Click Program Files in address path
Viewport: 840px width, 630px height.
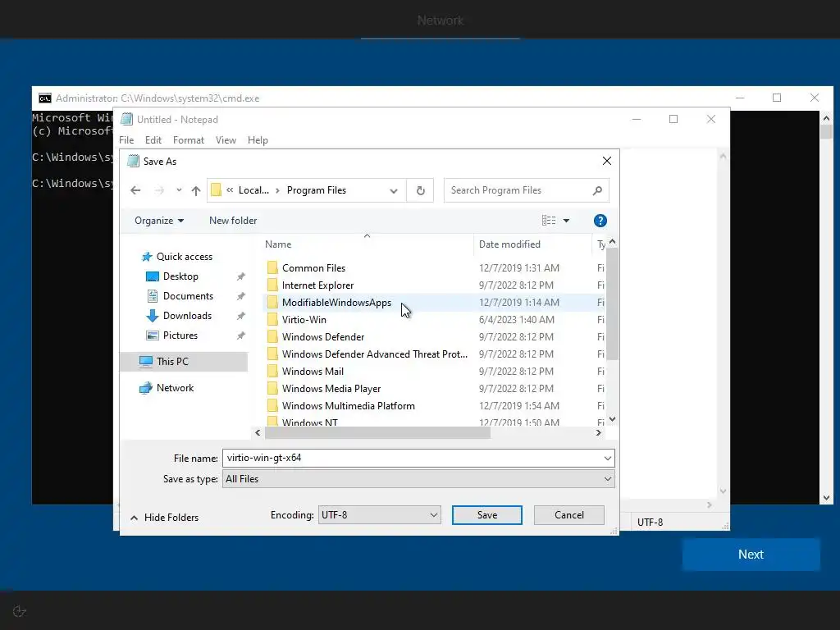pyautogui.click(x=317, y=190)
